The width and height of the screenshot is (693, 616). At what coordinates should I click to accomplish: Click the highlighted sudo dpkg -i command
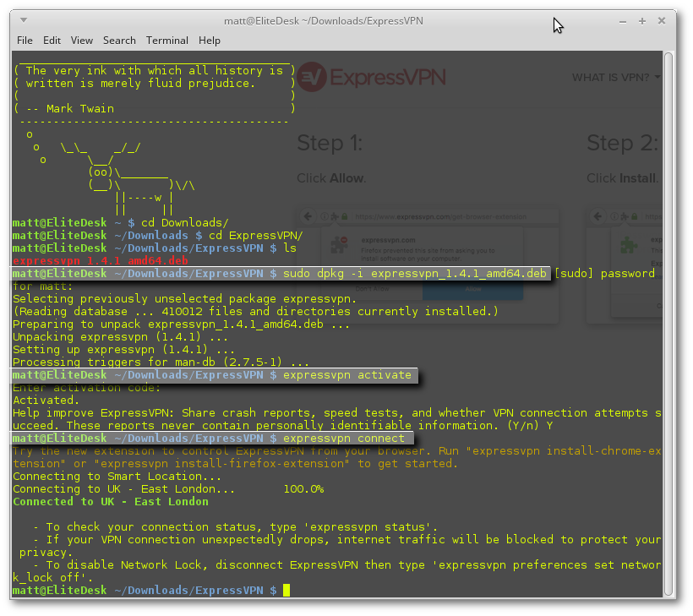point(416,274)
